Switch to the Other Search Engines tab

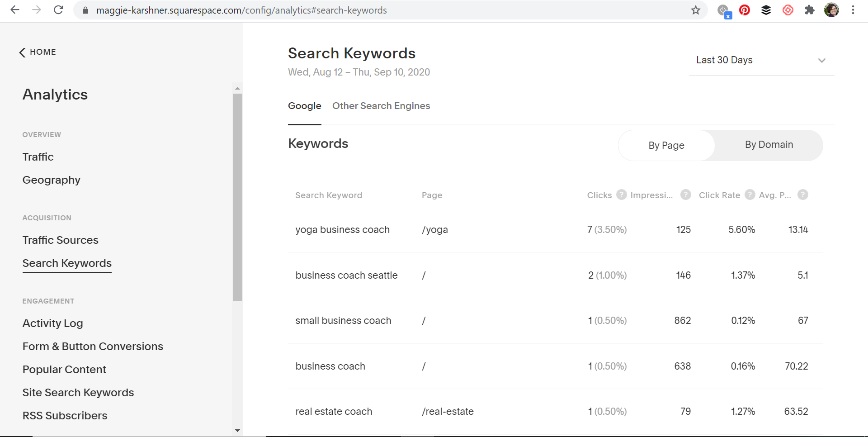point(381,106)
